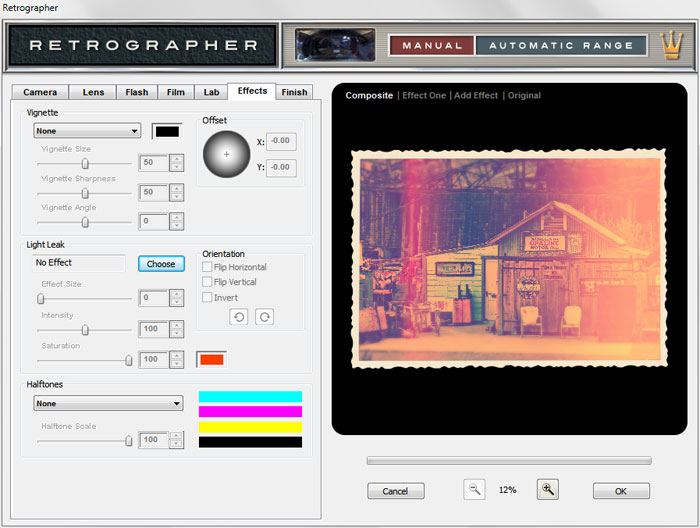Image resolution: width=700 pixels, height=528 pixels.
Task: Click the Offset X value field
Action: (x=281, y=141)
